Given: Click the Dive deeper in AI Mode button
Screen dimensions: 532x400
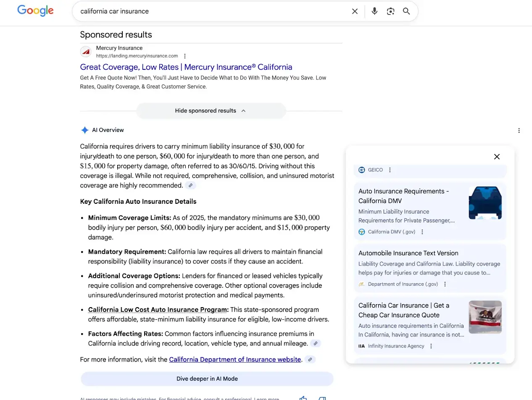Looking at the screenshot, I should point(207,379).
